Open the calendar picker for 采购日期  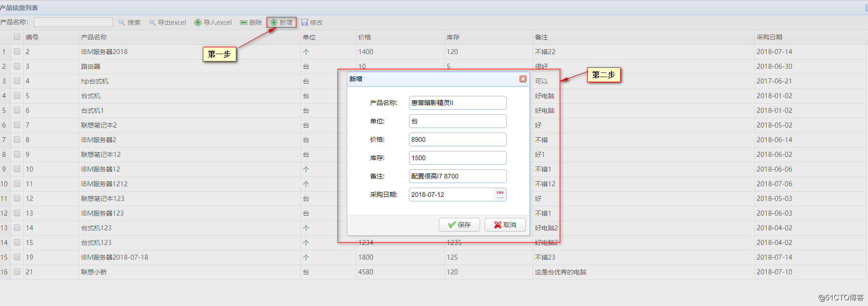point(500,195)
